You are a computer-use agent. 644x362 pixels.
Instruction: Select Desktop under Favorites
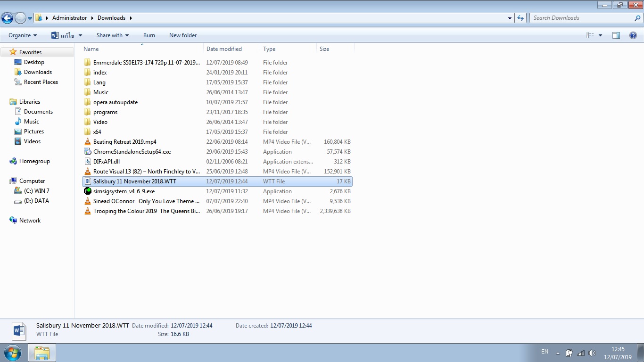coord(34,62)
